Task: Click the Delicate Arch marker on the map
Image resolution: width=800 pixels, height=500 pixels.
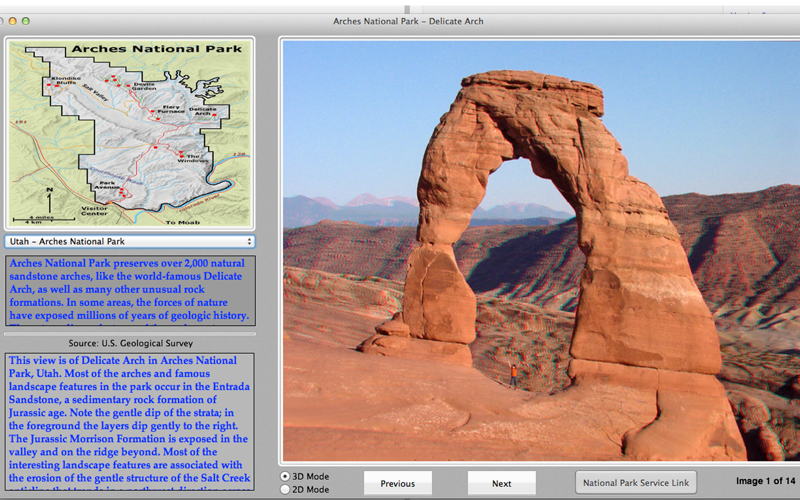Action: coord(215,115)
